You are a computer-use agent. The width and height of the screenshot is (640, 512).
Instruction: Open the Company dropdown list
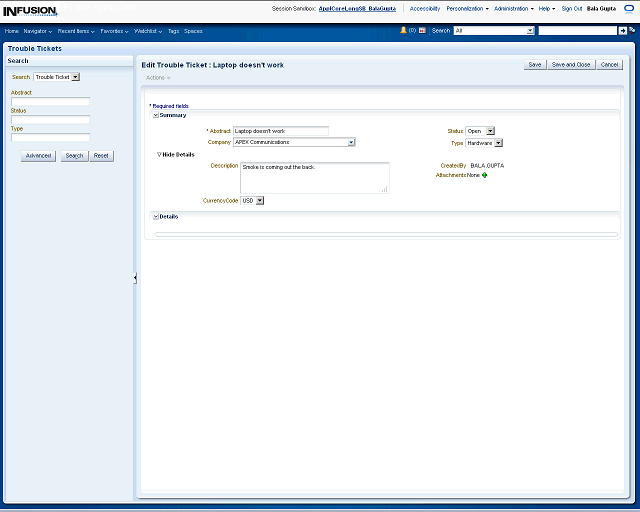351,143
